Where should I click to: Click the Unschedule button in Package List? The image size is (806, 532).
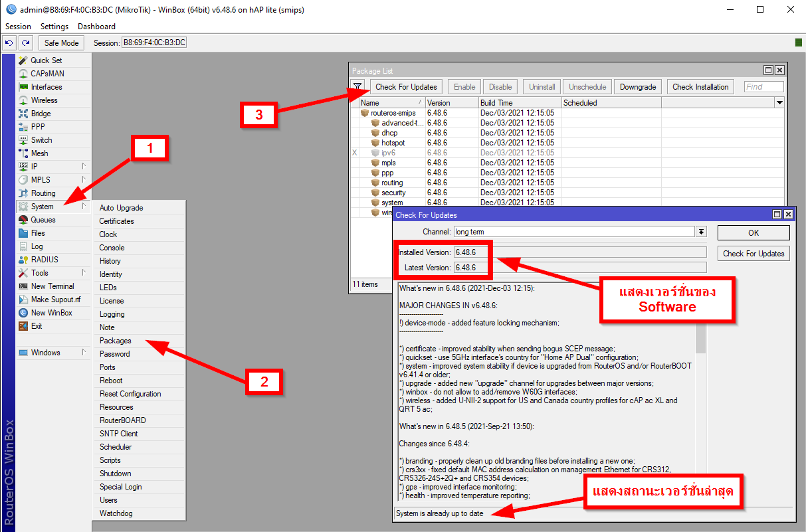(x=587, y=87)
